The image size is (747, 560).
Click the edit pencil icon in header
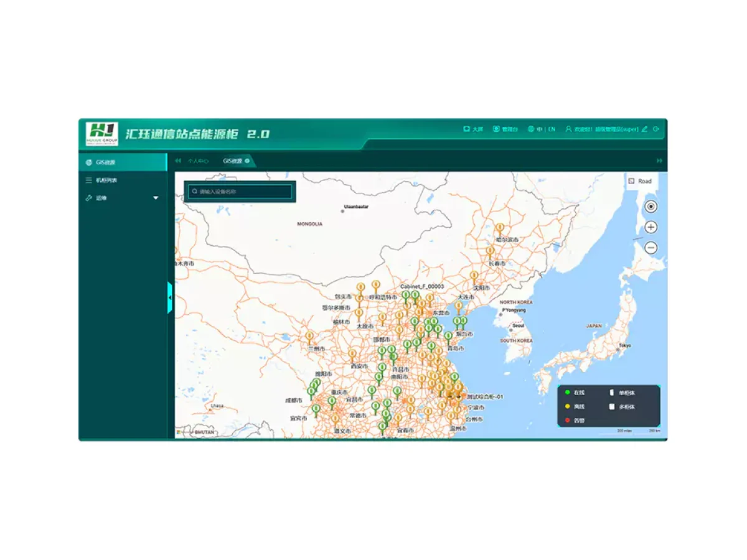[644, 129]
